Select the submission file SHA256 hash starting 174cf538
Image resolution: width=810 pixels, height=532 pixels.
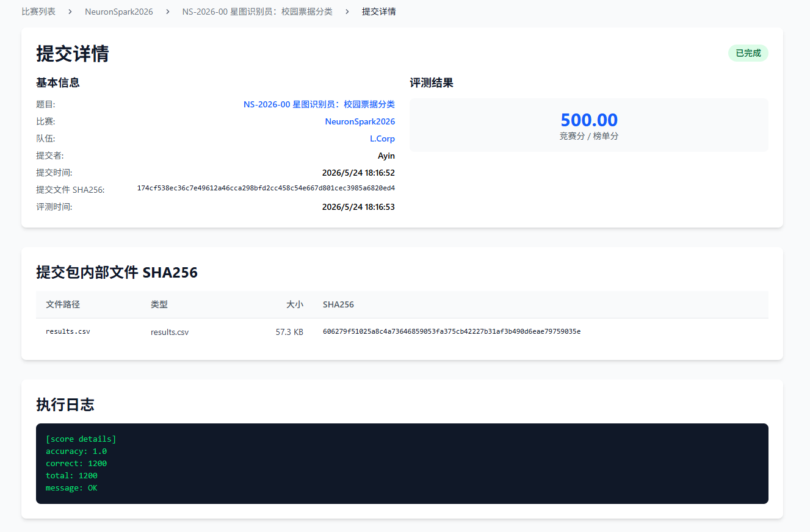pyautogui.click(x=266, y=188)
